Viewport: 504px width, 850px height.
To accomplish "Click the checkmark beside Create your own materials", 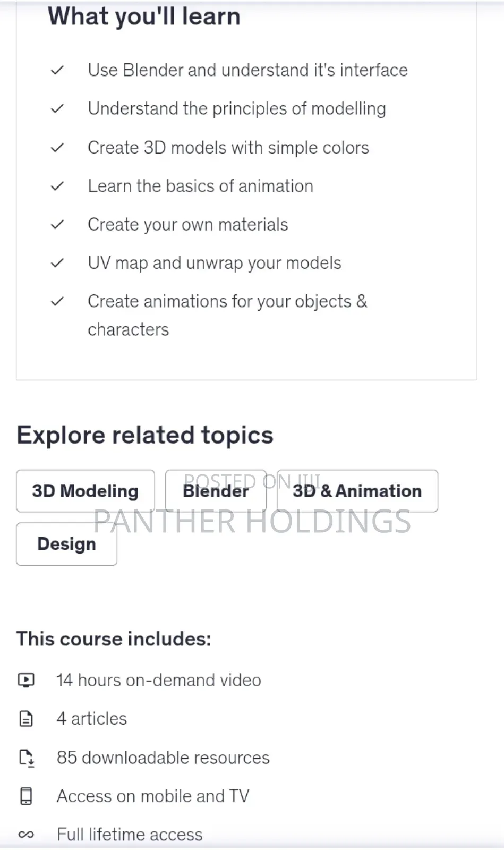I will [x=57, y=224].
